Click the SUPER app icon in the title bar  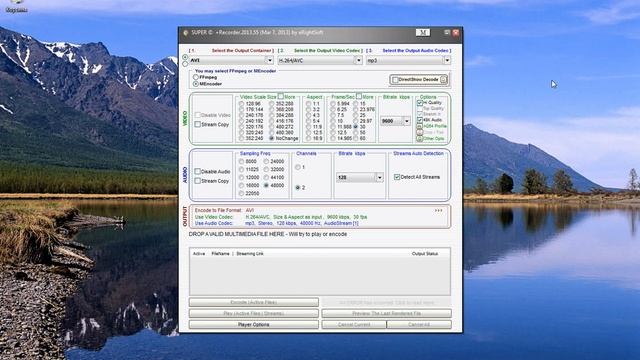click(x=186, y=33)
